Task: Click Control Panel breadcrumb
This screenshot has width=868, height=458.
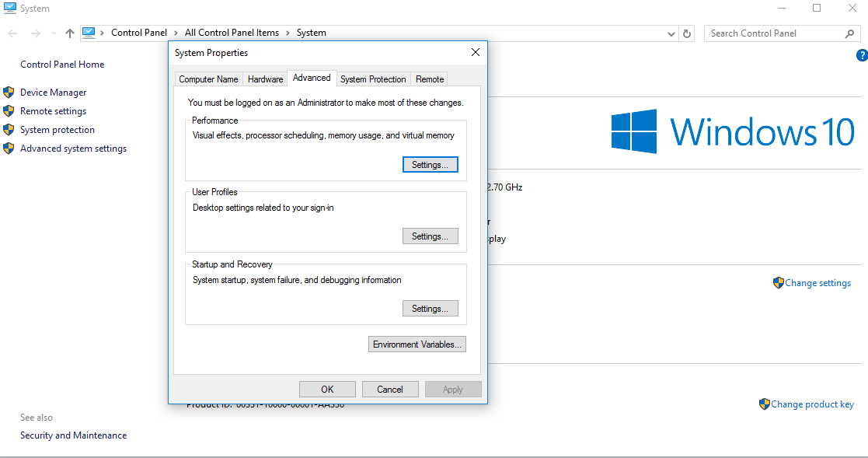Action: tap(139, 33)
